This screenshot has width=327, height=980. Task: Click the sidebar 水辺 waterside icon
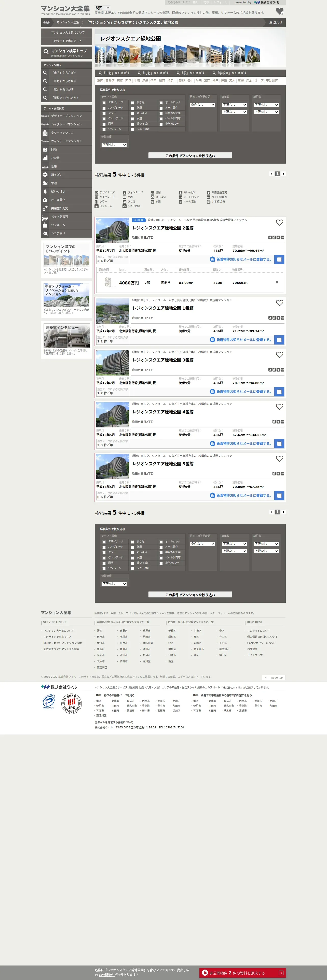(x=45, y=183)
